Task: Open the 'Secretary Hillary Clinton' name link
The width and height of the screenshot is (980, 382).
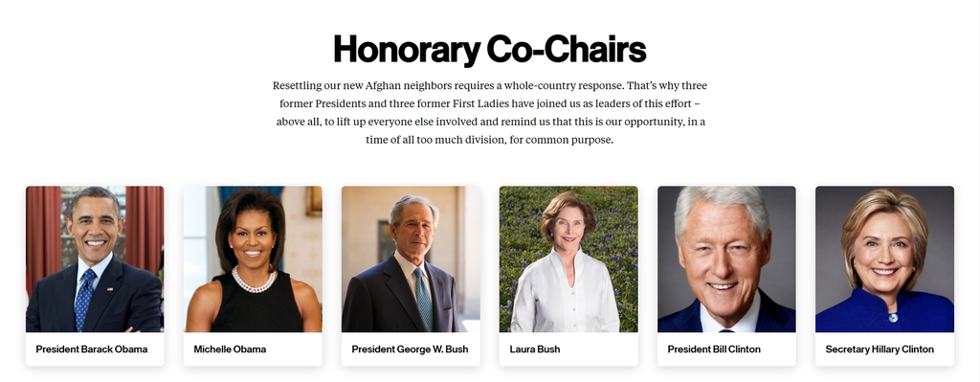Action: [880, 349]
